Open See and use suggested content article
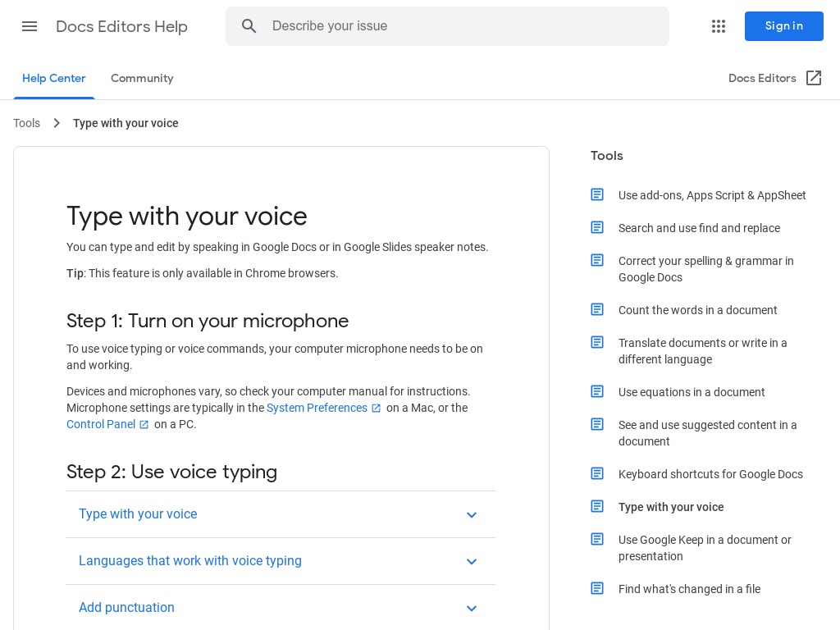The width and height of the screenshot is (840, 630). coord(707,433)
